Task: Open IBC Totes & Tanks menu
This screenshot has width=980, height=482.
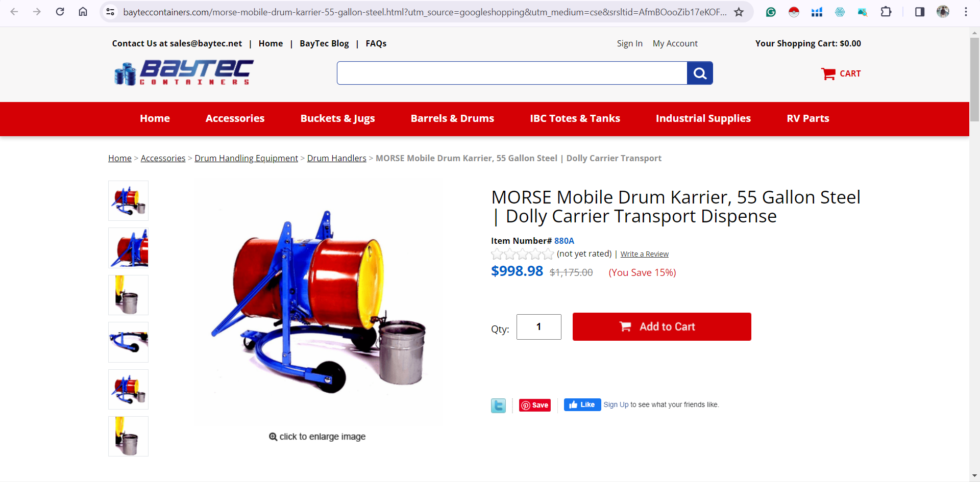Action: pos(575,118)
